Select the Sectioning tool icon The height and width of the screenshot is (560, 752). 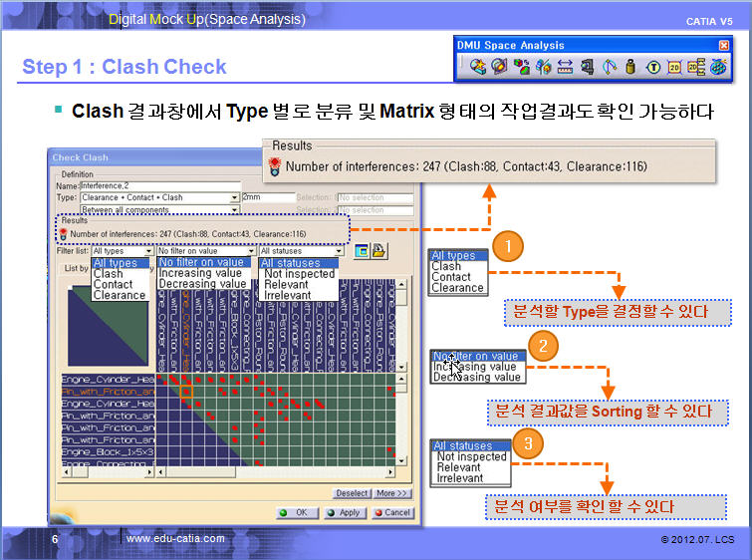501,67
